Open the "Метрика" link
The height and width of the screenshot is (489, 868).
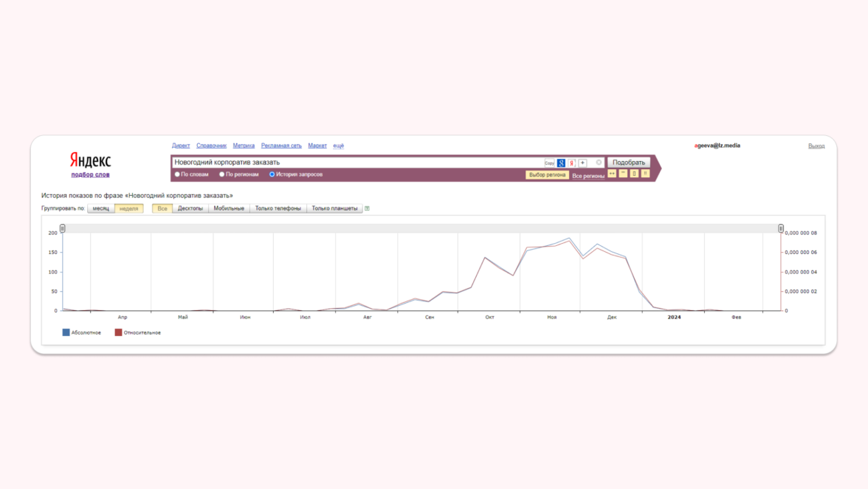pos(244,146)
